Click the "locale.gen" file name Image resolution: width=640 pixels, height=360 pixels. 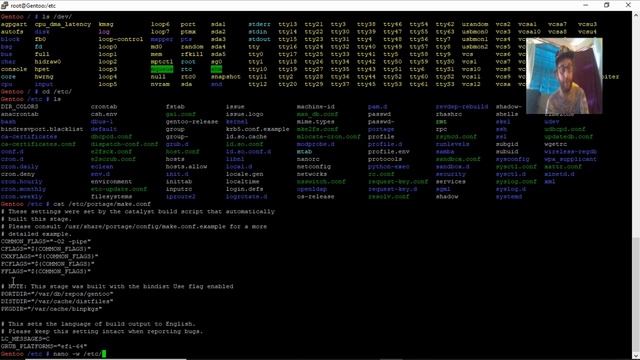click(244, 174)
